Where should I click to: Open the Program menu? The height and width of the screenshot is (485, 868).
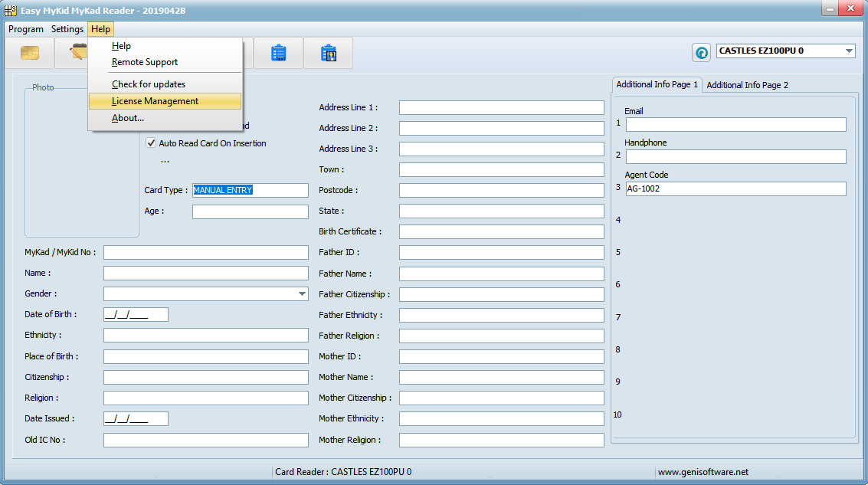pyautogui.click(x=26, y=29)
